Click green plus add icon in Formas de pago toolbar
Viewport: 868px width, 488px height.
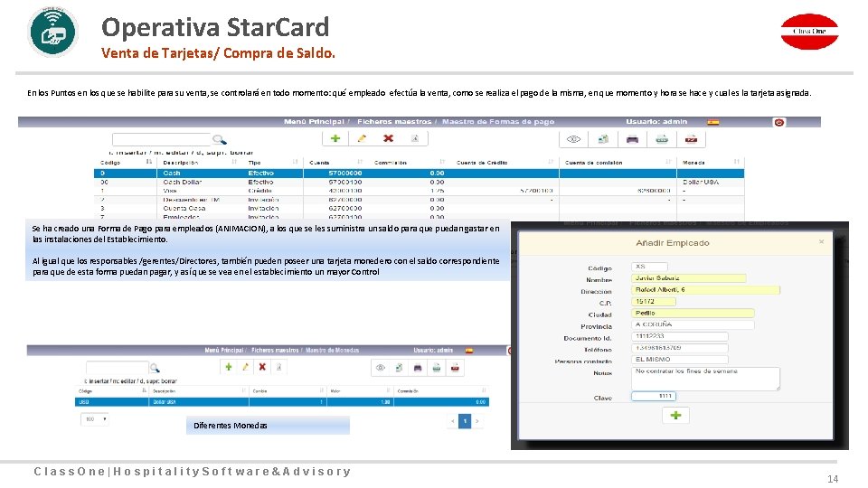pos(335,138)
